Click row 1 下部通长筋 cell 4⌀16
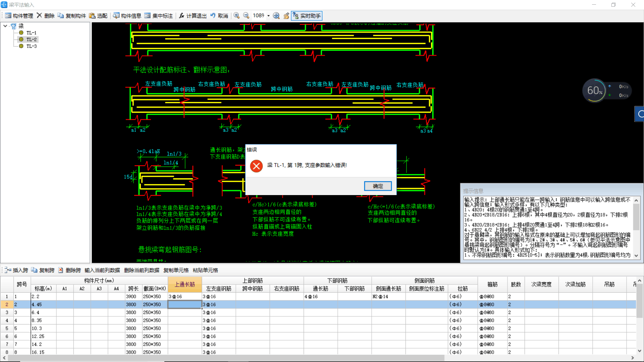This screenshot has height=362, width=644. [x=321, y=297]
